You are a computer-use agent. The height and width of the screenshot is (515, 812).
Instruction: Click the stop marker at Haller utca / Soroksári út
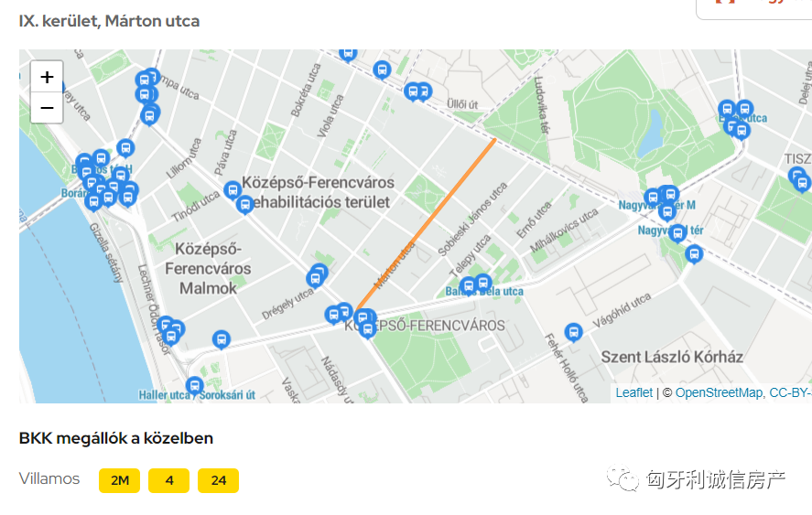[195, 386]
